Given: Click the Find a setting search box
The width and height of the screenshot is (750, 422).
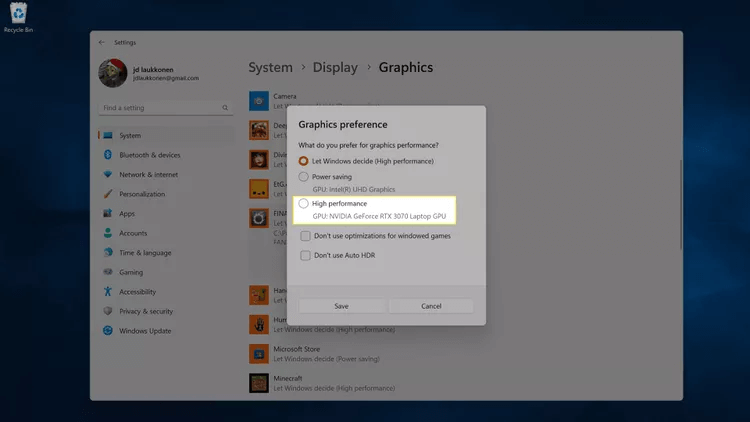Looking at the screenshot, I should [x=165, y=108].
